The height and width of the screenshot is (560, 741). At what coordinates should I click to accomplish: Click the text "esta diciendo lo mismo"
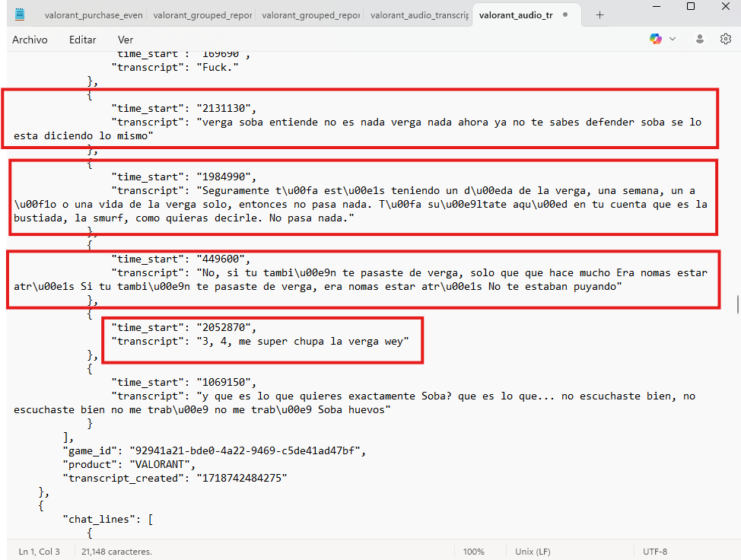pos(81,135)
